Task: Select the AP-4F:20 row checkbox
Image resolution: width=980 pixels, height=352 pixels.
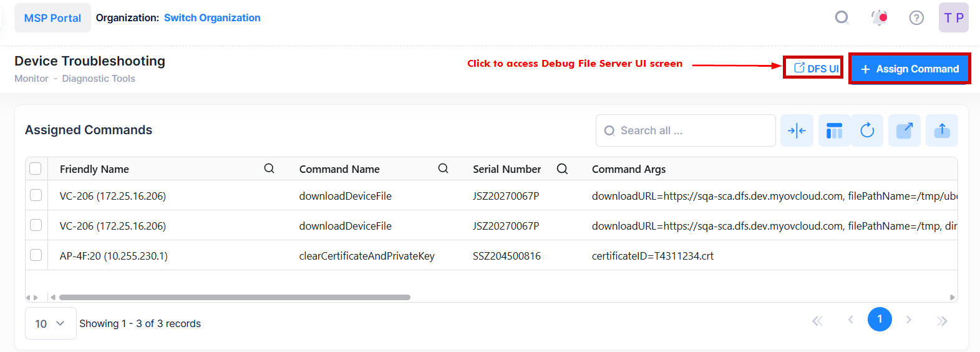Action: tap(36, 255)
